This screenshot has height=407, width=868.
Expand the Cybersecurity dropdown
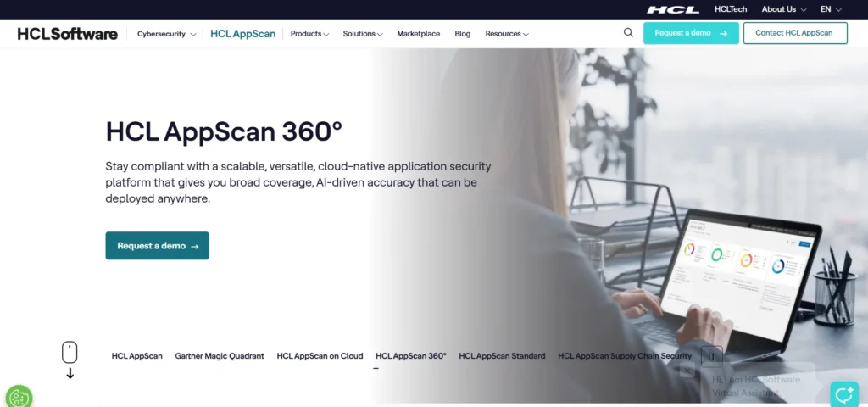coord(167,34)
